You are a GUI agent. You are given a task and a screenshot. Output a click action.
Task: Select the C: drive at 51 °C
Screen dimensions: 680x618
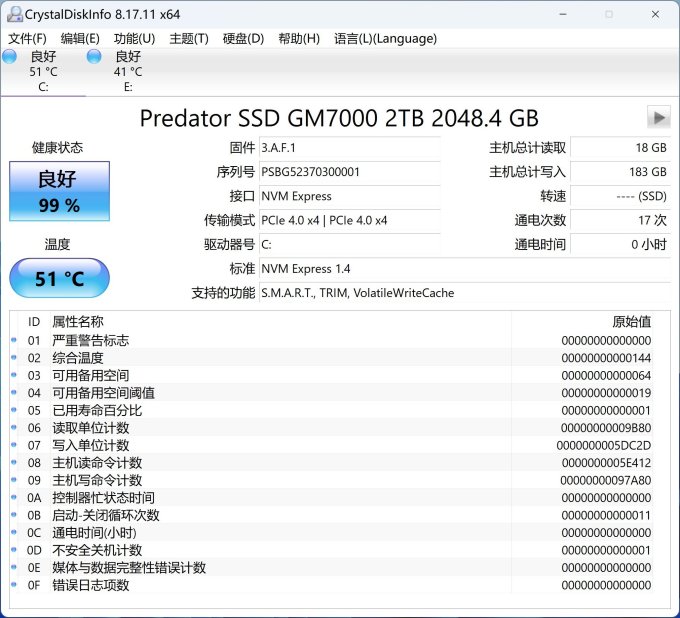[43, 72]
